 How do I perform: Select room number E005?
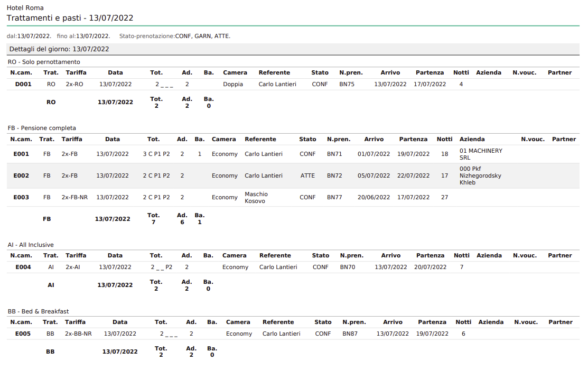click(23, 334)
